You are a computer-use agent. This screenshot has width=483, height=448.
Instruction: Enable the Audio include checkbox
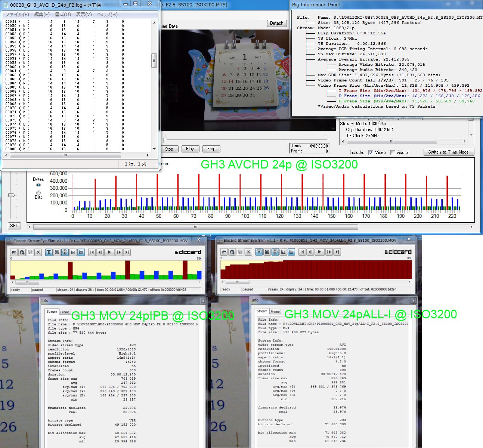click(393, 152)
